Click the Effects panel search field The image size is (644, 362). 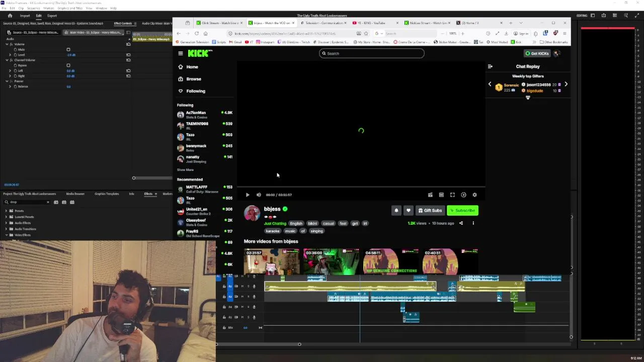pos(27,202)
